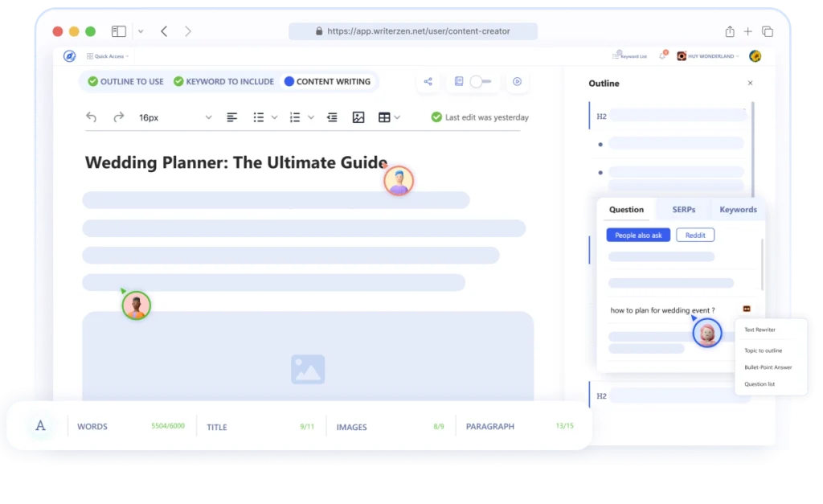Click the decrease indent icon
Image resolution: width=823 pixels, height=504 pixels.
(x=332, y=117)
